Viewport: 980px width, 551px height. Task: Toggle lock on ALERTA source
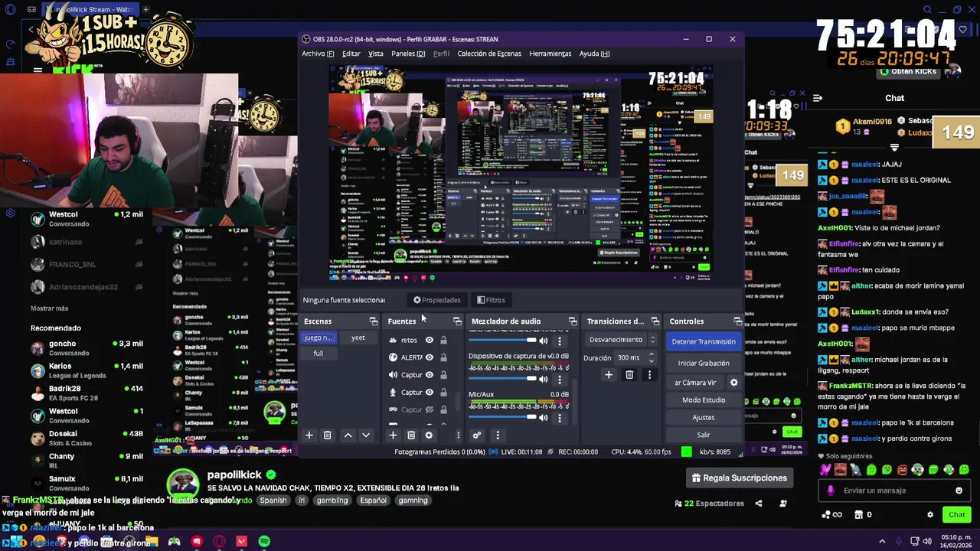pos(443,357)
